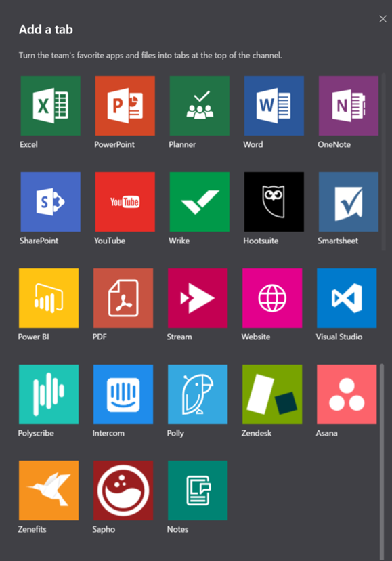Viewport: 392px width, 561px height.
Task: Add a YouTube tab
Action: (125, 202)
